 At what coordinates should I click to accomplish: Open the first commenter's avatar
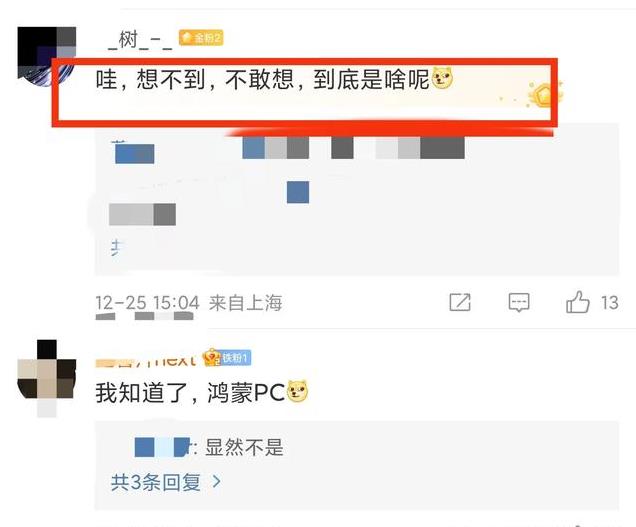coord(46,56)
